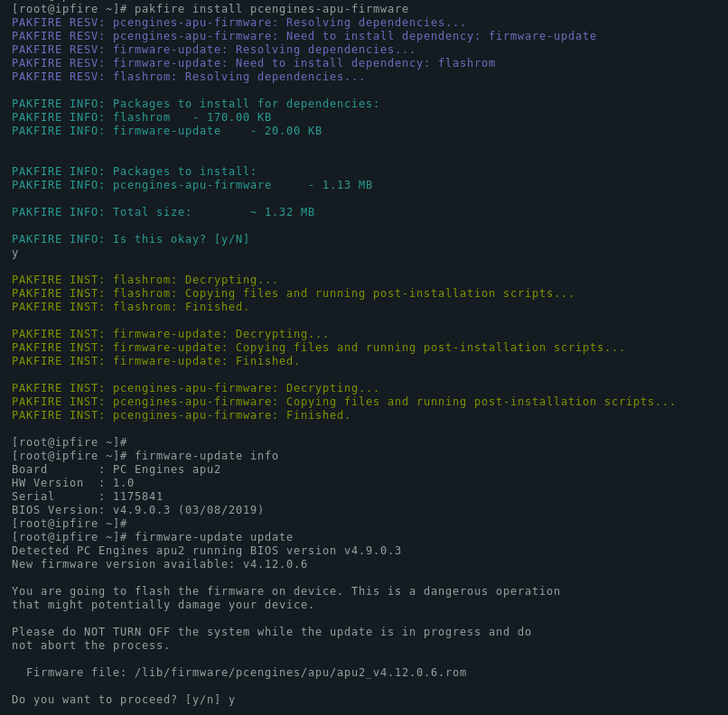The image size is (728, 715).
Task: Click the flashrom 170.00 KB package line
Action: click(142, 117)
